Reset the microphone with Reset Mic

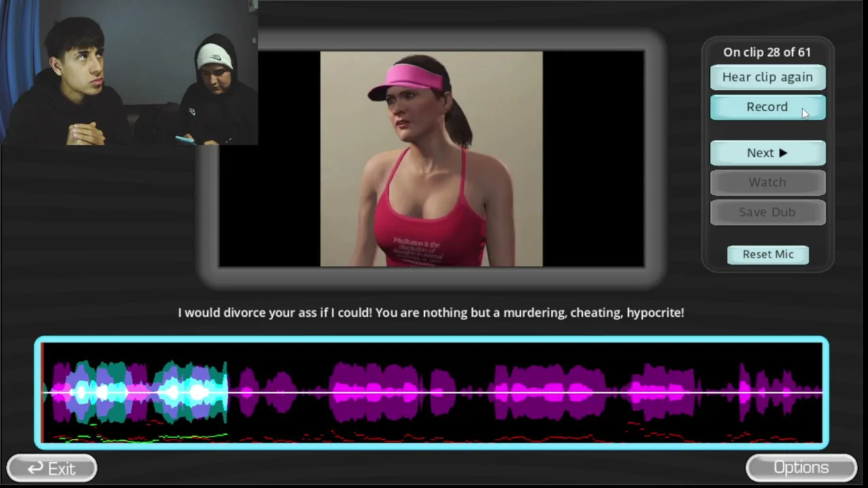[768, 254]
